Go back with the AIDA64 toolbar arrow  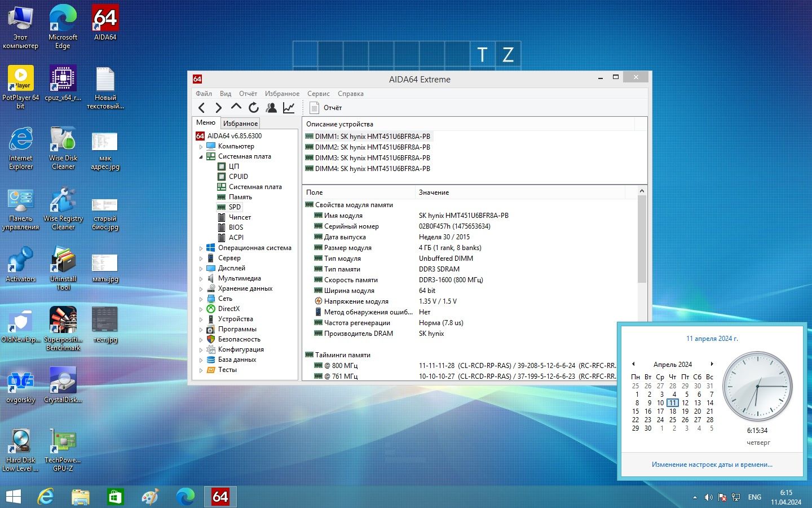pyautogui.click(x=202, y=108)
